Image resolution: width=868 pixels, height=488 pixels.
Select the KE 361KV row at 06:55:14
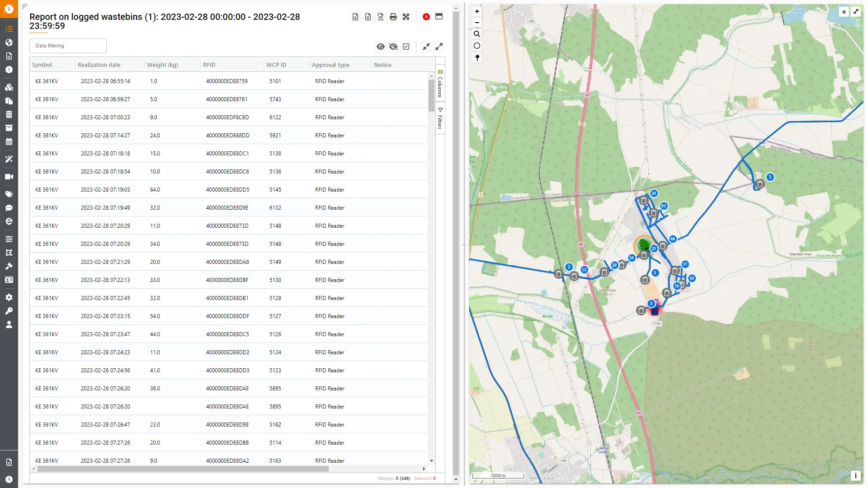[229, 81]
